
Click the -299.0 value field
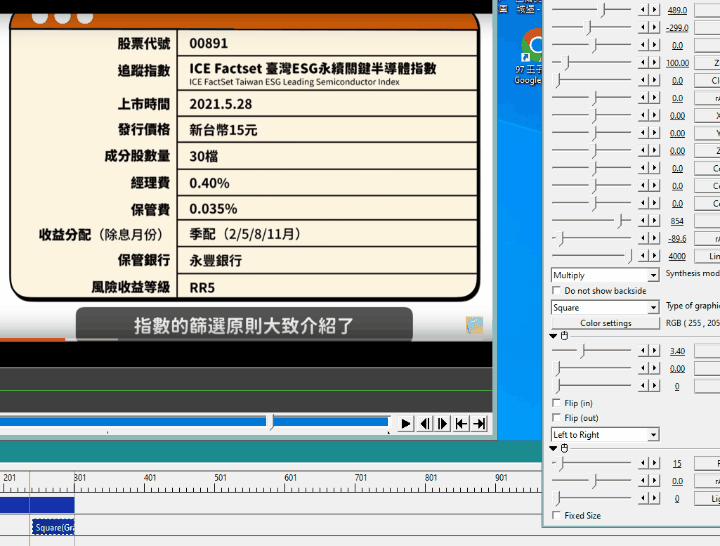[677, 28]
